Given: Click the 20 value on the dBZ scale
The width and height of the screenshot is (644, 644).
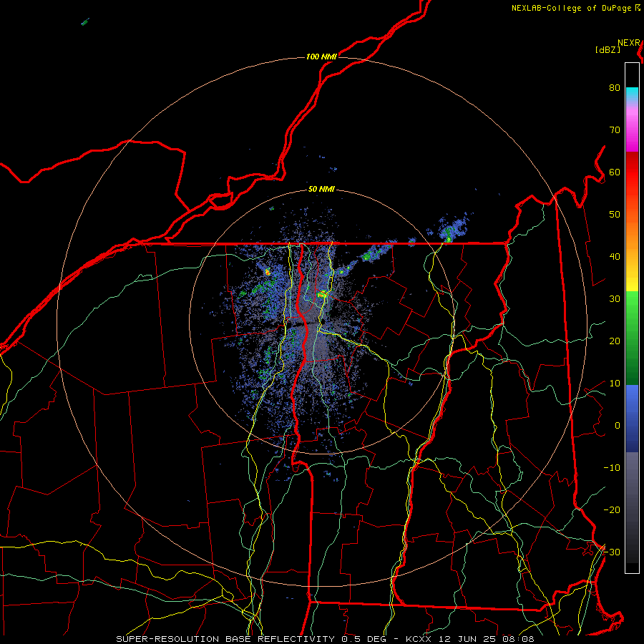Looking at the screenshot, I should [615, 341].
